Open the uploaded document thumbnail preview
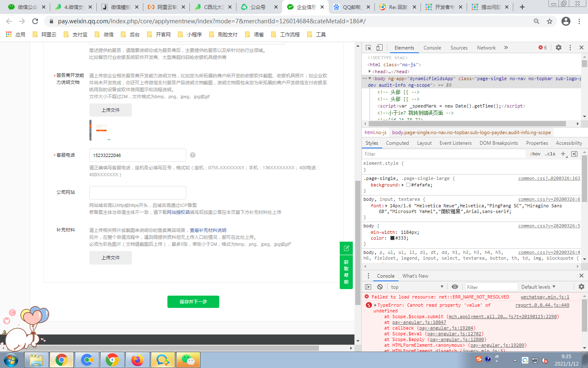Screen dimensions: 588x368 pyautogui.click(x=100, y=130)
